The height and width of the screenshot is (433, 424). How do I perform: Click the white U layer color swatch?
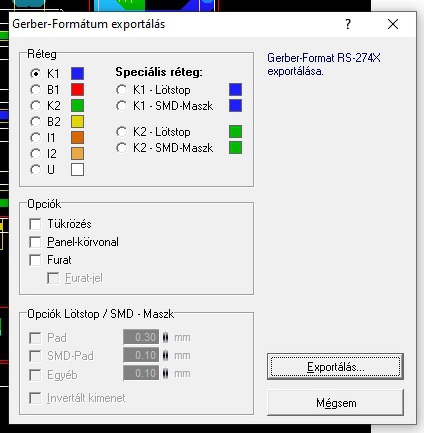pyautogui.click(x=77, y=170)
